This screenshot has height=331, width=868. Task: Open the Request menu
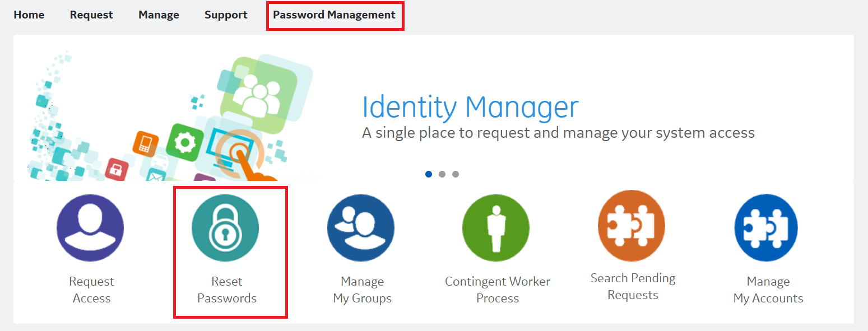pos(91,15)
